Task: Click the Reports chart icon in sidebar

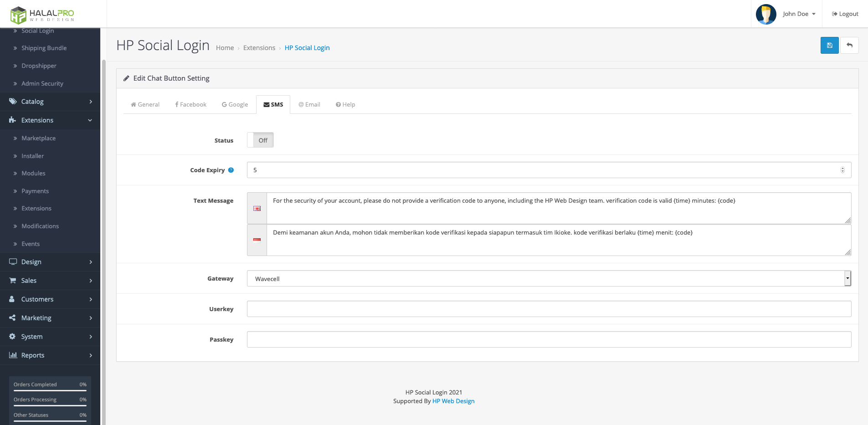Action: click(13, 355)
